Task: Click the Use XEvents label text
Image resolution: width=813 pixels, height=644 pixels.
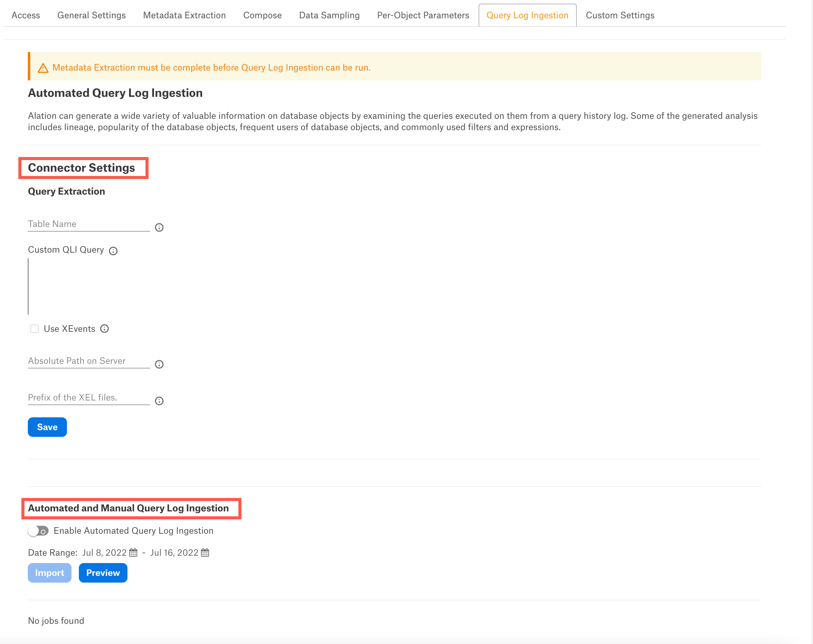Action: [69, 329]
